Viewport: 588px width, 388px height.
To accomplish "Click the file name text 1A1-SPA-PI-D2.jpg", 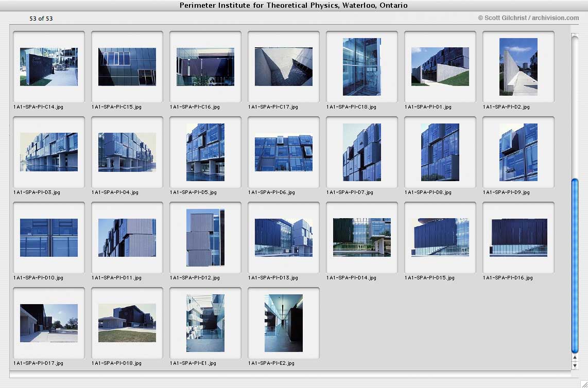I will [506, 107].
